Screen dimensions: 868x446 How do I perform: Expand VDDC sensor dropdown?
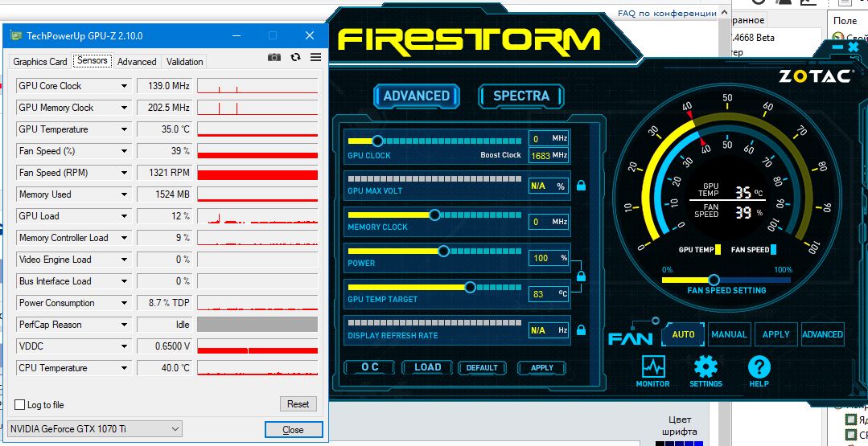[124, 346]
